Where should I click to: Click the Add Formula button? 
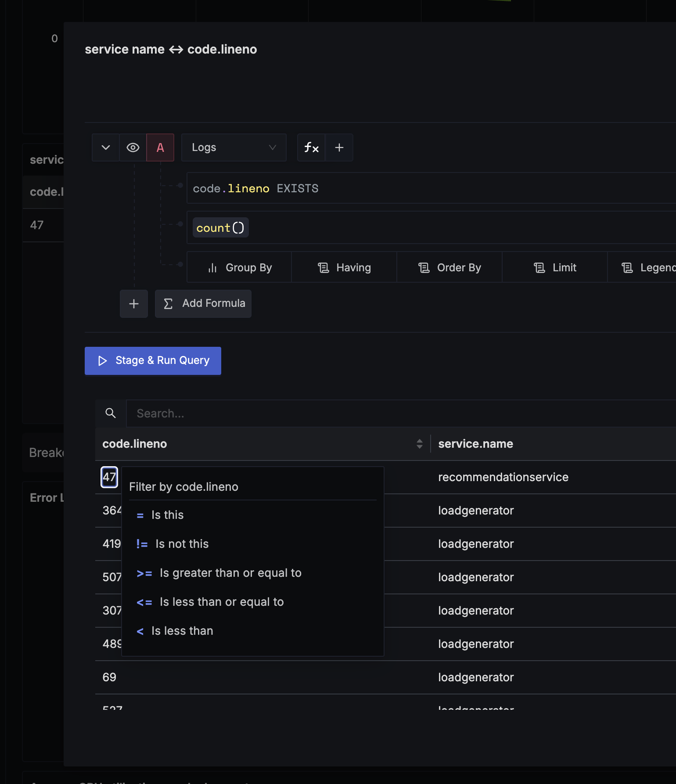coord(203,304)
